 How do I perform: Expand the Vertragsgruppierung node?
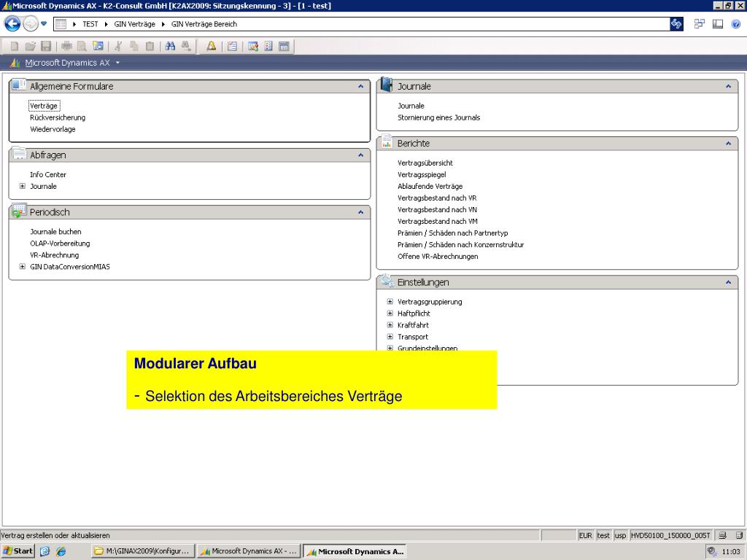click(x=390, y=301)
